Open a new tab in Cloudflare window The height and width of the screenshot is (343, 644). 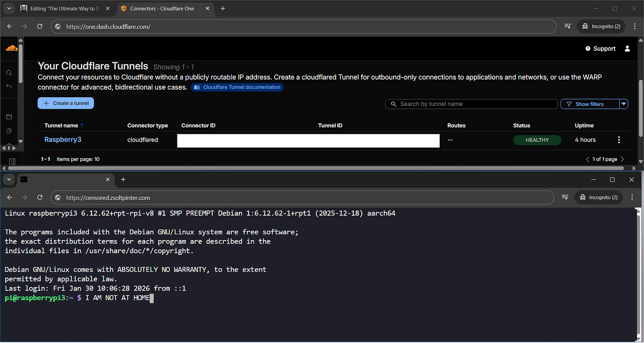222,8
